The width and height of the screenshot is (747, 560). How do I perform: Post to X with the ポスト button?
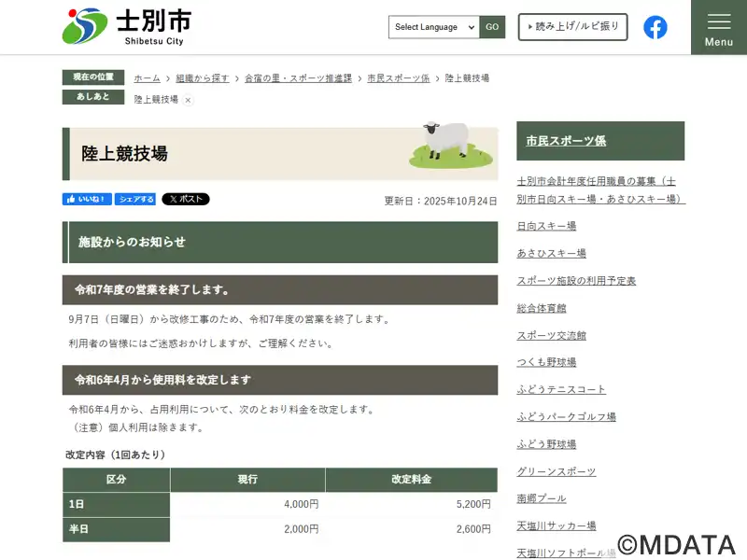pos(186,199)
